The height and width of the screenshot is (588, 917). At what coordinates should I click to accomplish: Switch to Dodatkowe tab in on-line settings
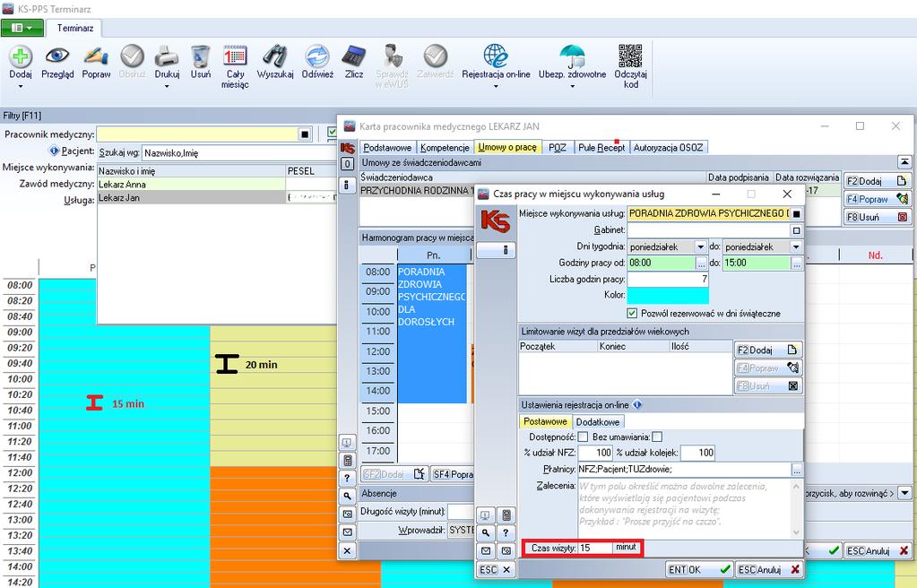[x=598, y=422]
